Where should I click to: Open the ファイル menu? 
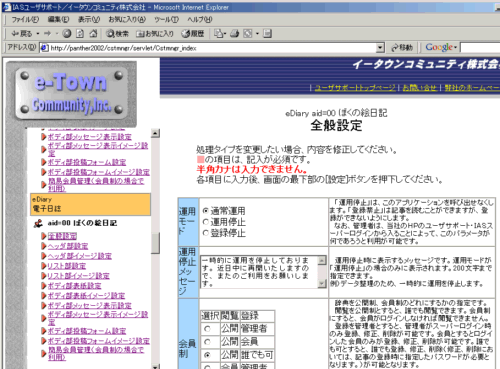pos(25,20)
